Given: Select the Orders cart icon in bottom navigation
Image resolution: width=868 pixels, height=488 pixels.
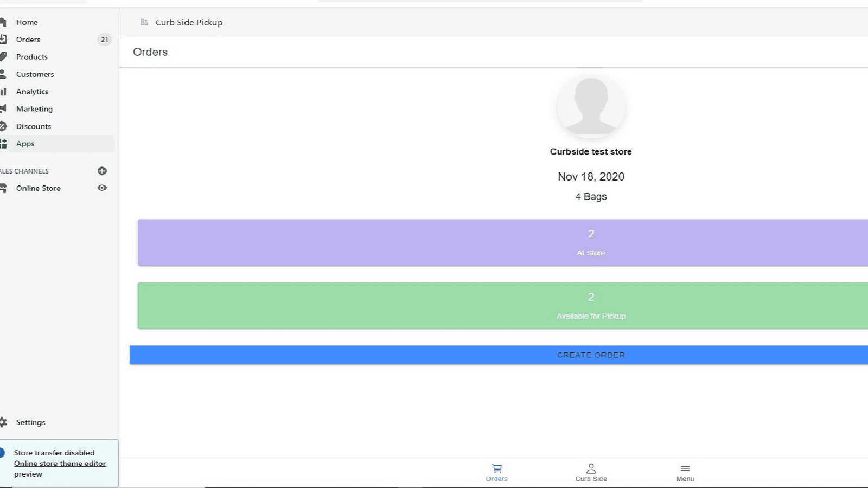Looking at the screenshot, I should coord(496,470).
